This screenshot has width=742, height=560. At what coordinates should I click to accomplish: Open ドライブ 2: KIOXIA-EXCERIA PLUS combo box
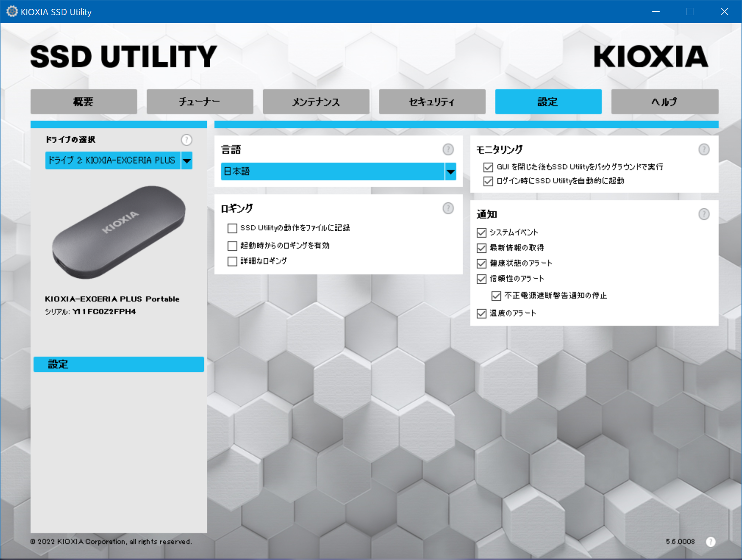tap(119, 160)
